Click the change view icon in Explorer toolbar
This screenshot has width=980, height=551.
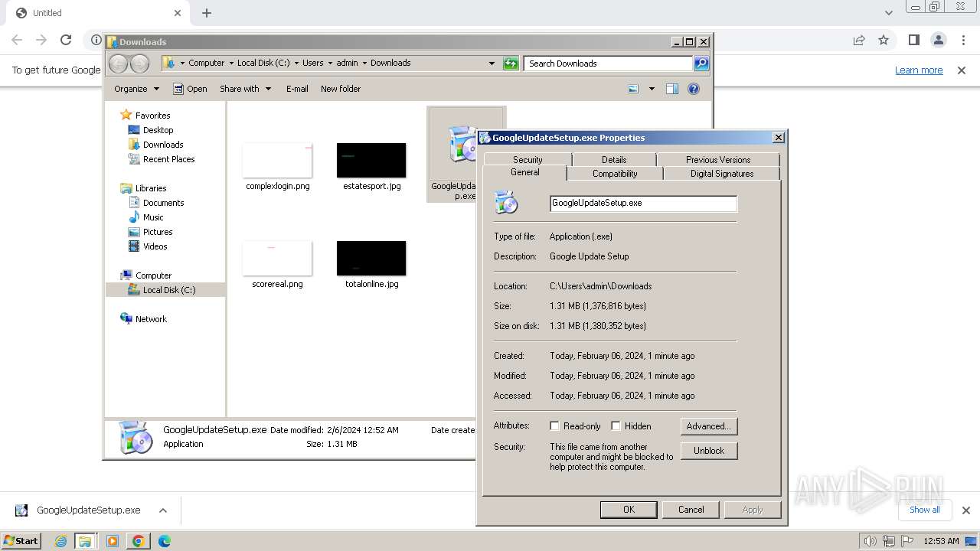[x=633, y=89]
